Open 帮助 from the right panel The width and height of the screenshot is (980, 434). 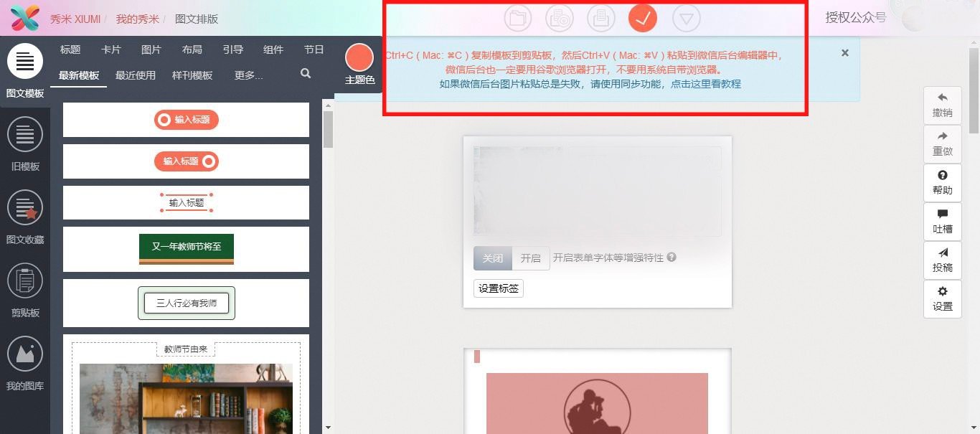[x=942, y=181]
